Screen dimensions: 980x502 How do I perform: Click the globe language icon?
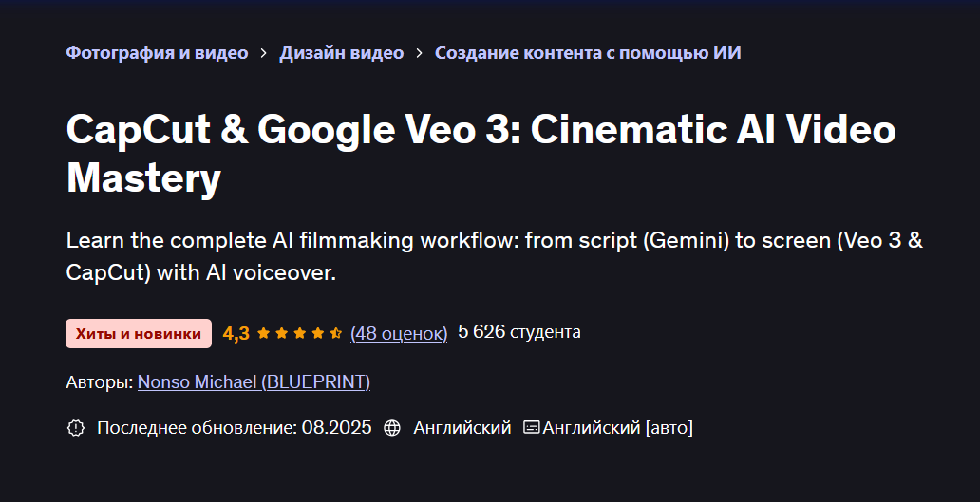click(x=392, y=428)
